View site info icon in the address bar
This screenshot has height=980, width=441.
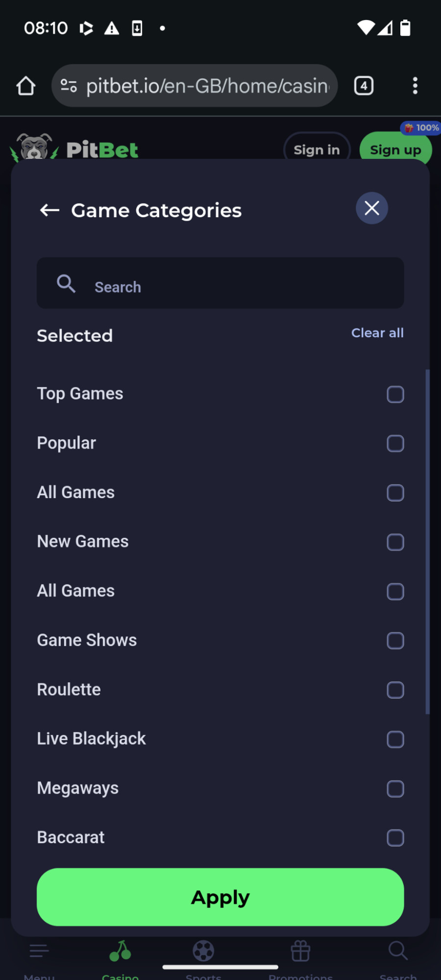click(x=69, y=86)
